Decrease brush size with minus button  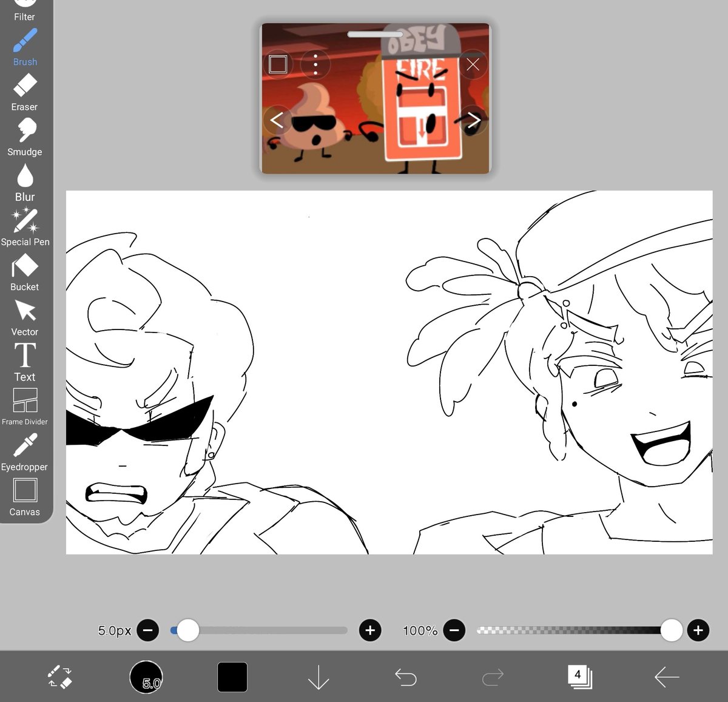tap(148, 630)
